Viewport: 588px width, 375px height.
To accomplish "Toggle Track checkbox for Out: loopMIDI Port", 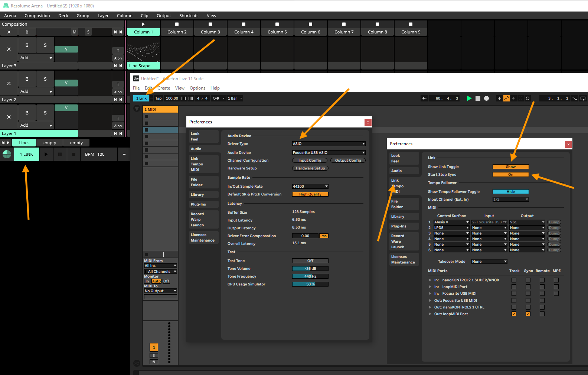I will pyautogui.click(x=514, y=314).
